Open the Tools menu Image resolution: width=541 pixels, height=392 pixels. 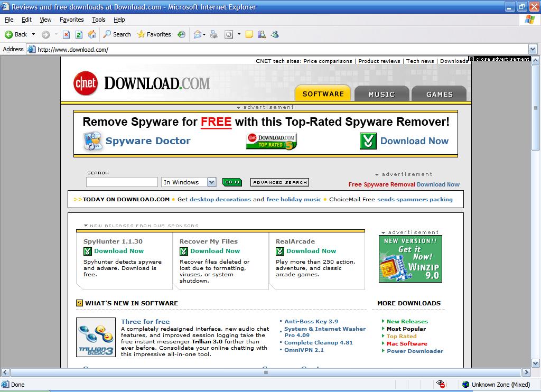pyautogui.click(x=99, y=20)
